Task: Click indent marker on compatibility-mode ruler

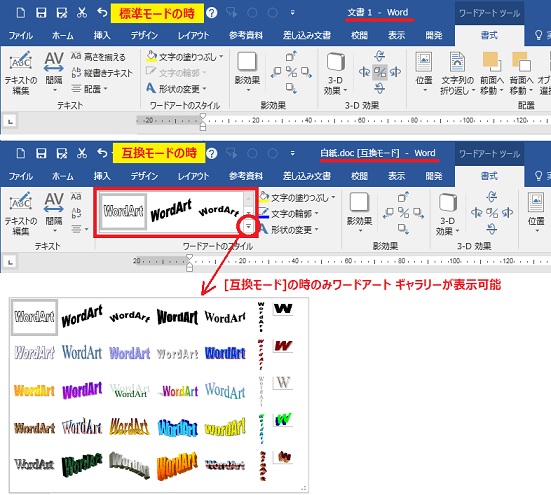Action: (189, 263)
